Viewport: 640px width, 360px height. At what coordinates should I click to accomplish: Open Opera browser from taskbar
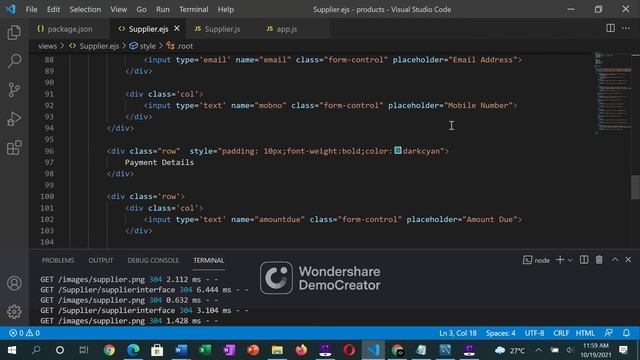[x=349, y=350]
